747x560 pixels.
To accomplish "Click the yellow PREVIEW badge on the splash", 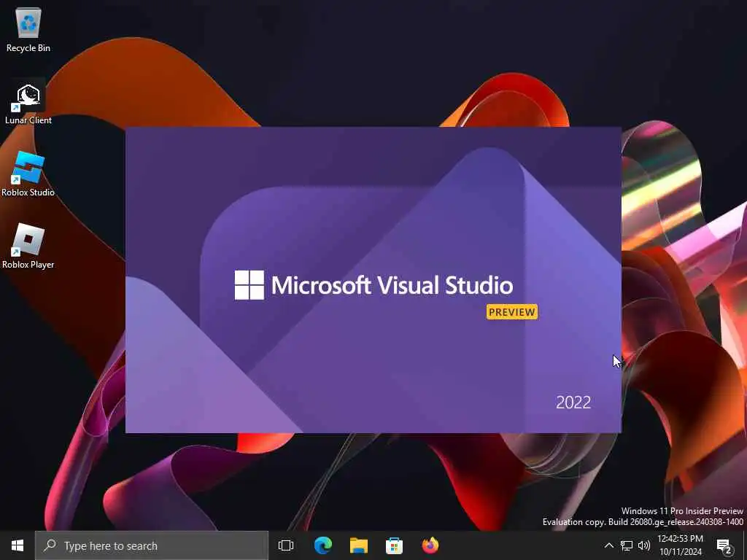I will tap(511, 312).
